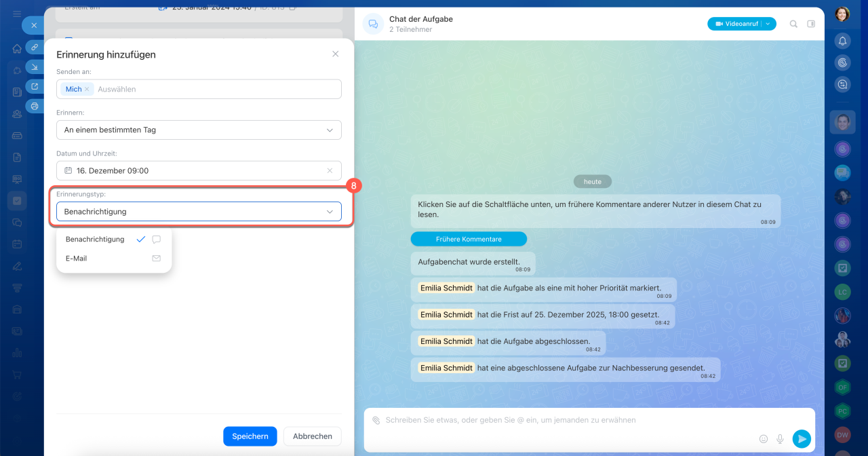
Task: Open the hamburger menu in the left sidebar
Action: (17, 14)
